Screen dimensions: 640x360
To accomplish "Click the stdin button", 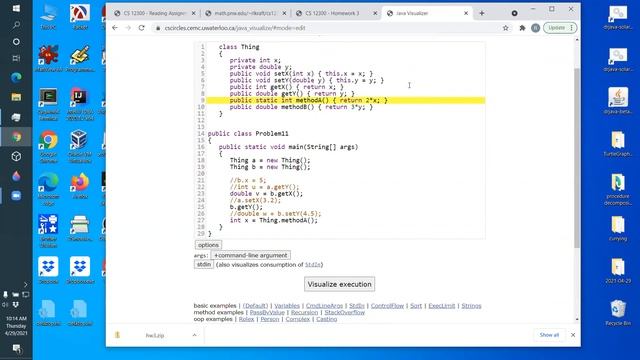I will point(204,264).
